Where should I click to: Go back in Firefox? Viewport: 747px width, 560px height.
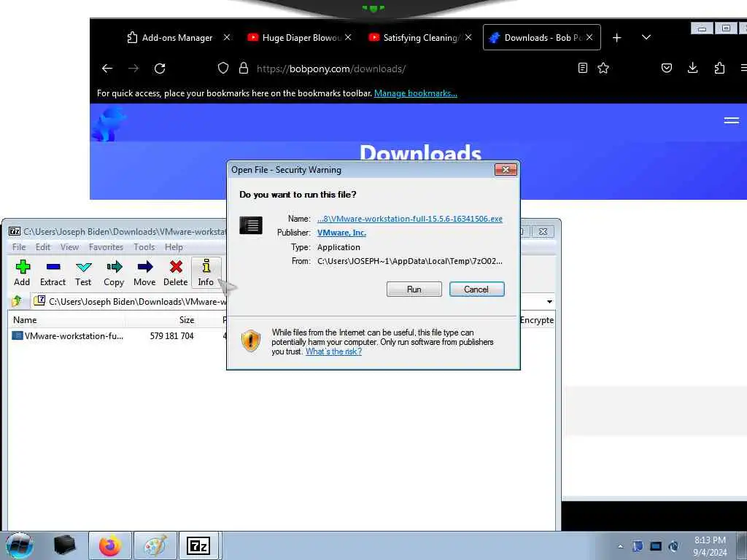tap(107, 69)
